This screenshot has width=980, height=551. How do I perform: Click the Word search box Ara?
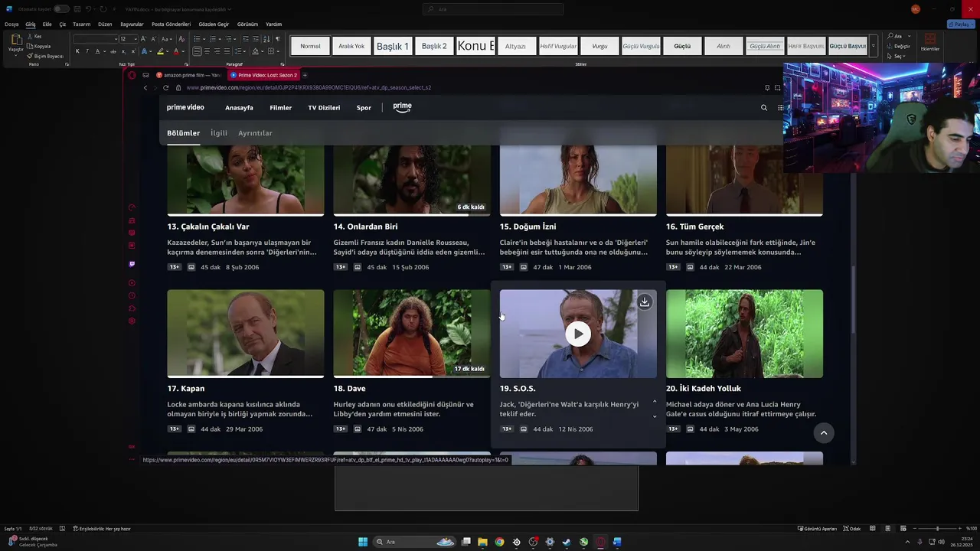[492, 9]
